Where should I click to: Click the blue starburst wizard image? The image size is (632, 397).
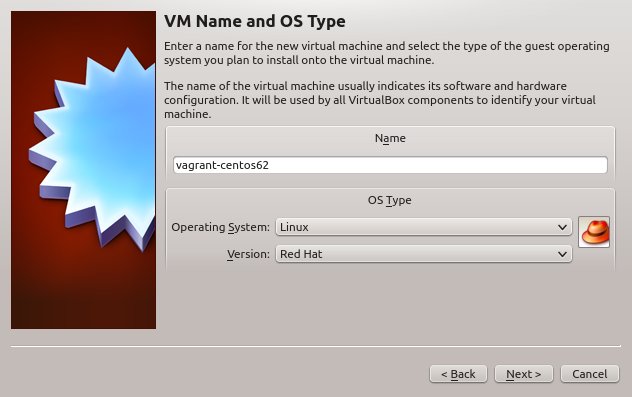point(83,170)
